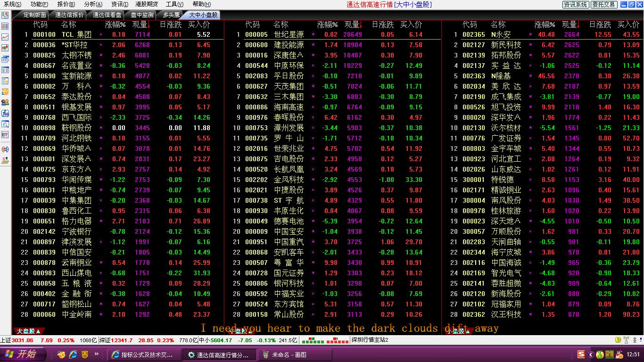Show hidden system tray icons arrow
Image resolution: width=644 pixels, height=362 pixels.
pos(591,354)
